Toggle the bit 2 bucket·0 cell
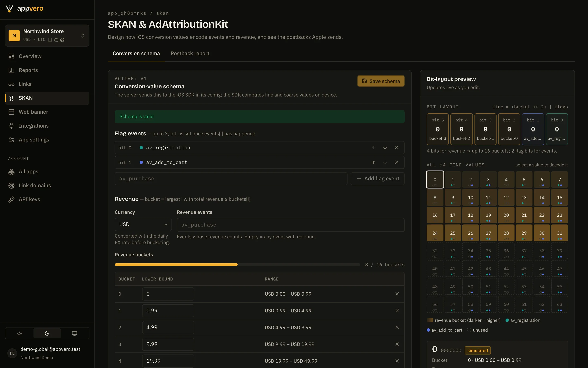 coord(509,129)
